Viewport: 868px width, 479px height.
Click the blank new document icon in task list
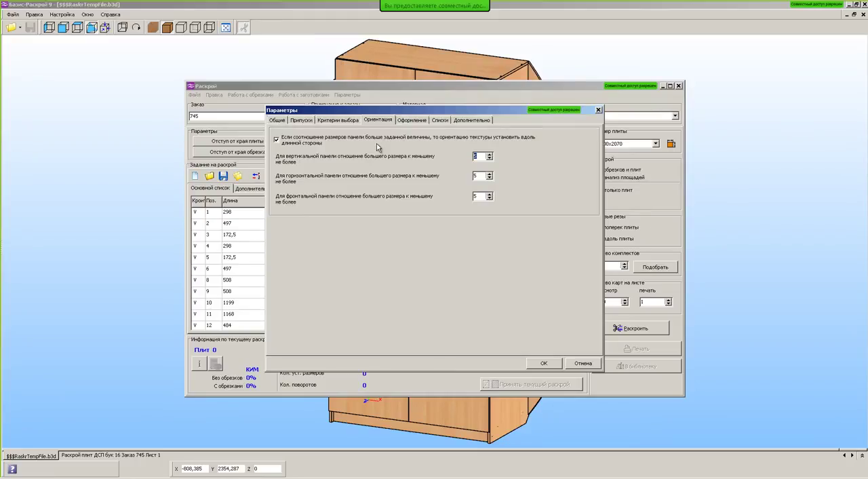point(196,176)
